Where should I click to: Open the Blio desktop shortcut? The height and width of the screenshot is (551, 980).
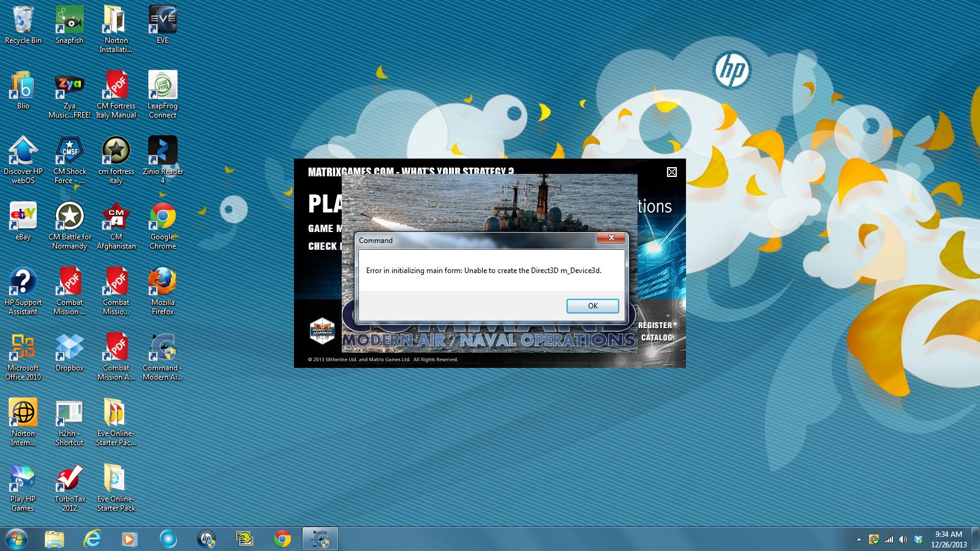tap(23, 91)
